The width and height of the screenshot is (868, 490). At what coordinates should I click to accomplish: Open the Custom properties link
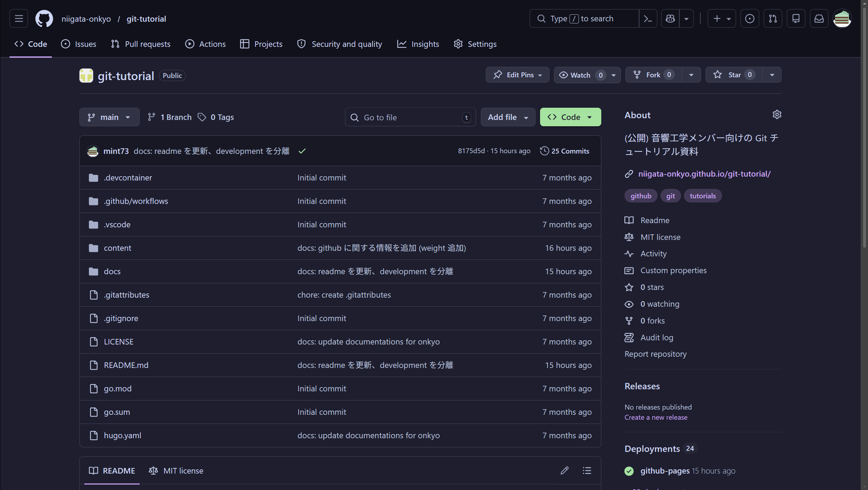pyautogui.click(x=673, y=270)
